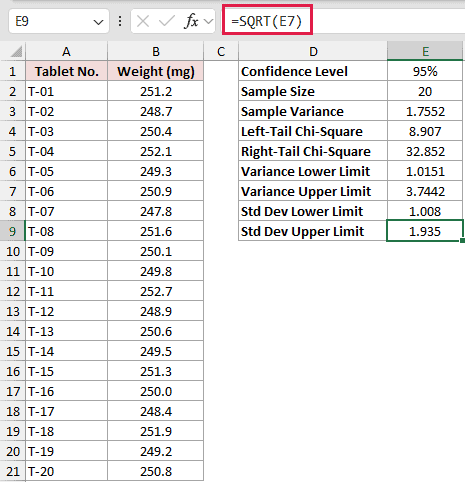Select the 95% value cell

(x=425, y=71)
